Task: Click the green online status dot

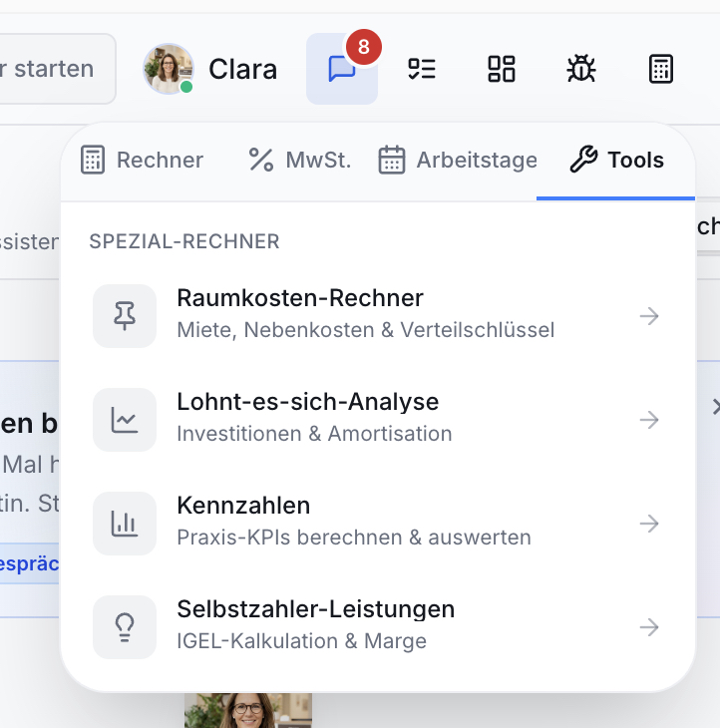Action: [186, 87]
